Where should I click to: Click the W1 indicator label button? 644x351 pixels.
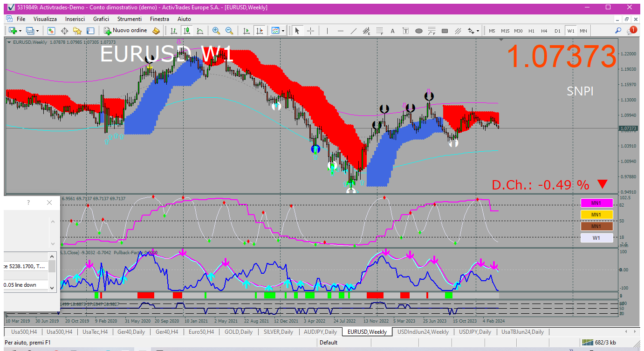596,238
